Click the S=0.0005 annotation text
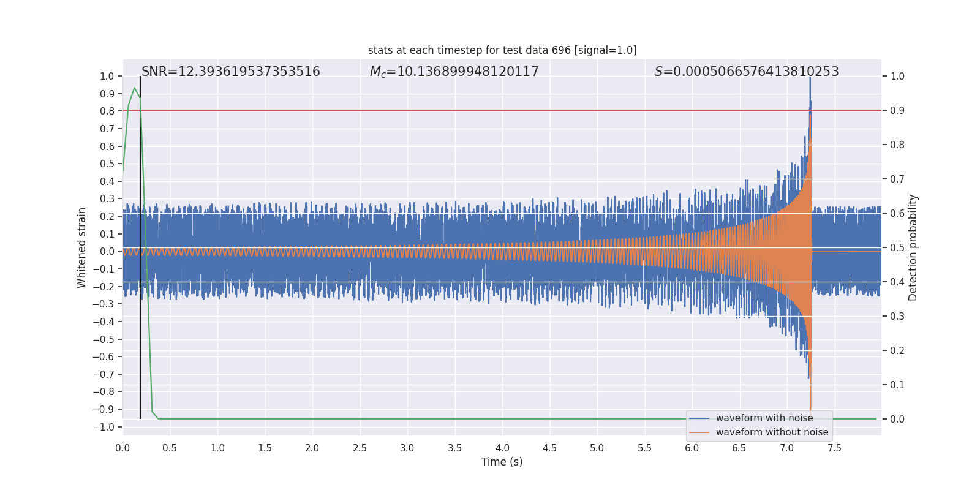 747,72
